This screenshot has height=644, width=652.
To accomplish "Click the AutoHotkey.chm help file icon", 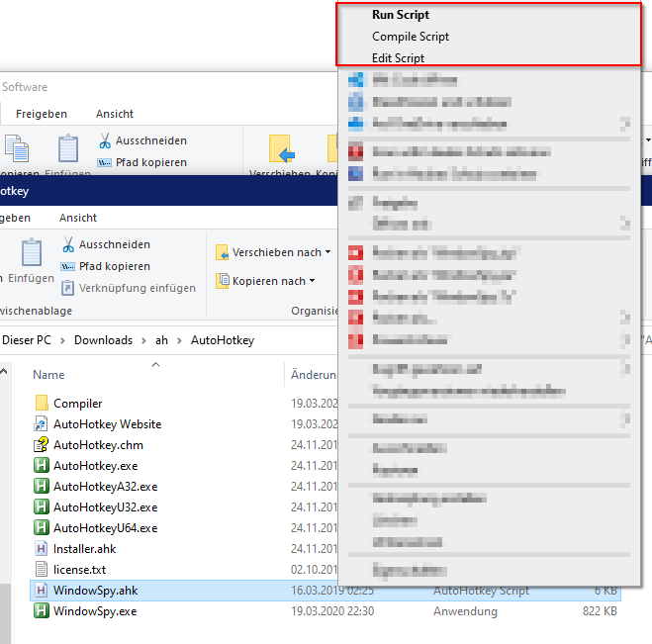I will (x=42, y=444).
